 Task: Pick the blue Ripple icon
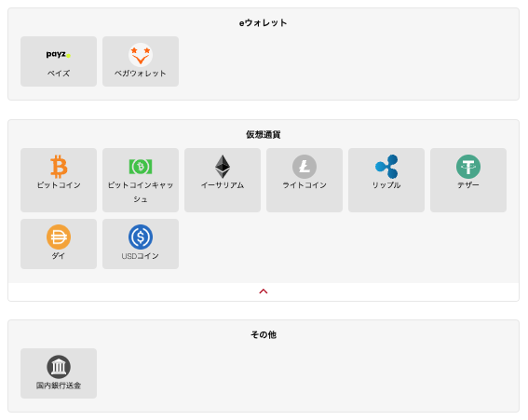coord(386,167)
